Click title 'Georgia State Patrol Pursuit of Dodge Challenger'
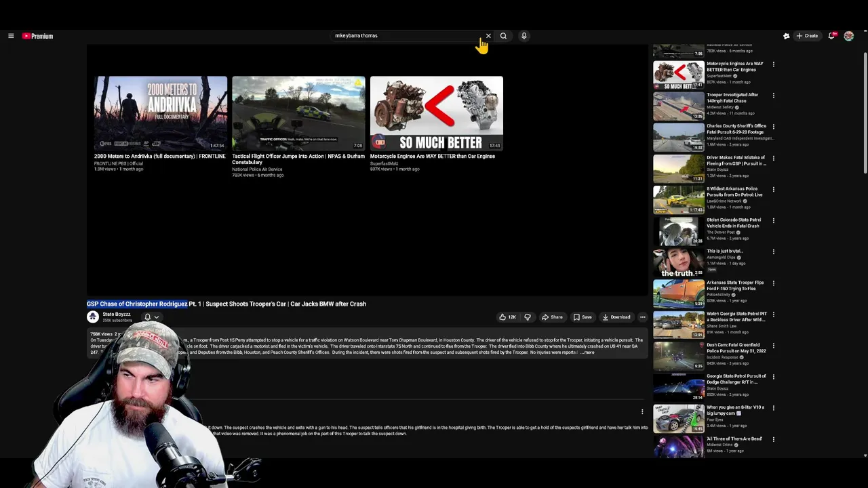The width and height of the screenshot is (868, 488). tap(736, 379)
